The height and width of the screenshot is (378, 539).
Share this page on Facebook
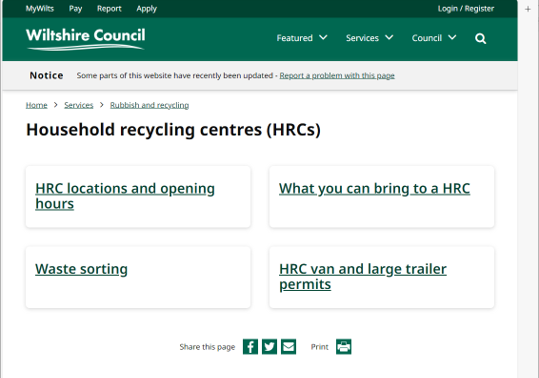(x=250, y=346)
